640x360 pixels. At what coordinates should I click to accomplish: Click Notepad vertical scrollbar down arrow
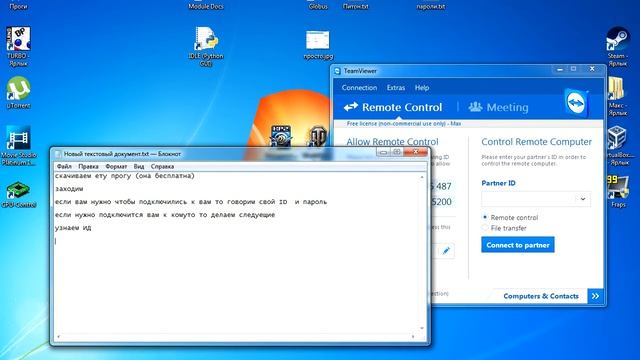422,328
